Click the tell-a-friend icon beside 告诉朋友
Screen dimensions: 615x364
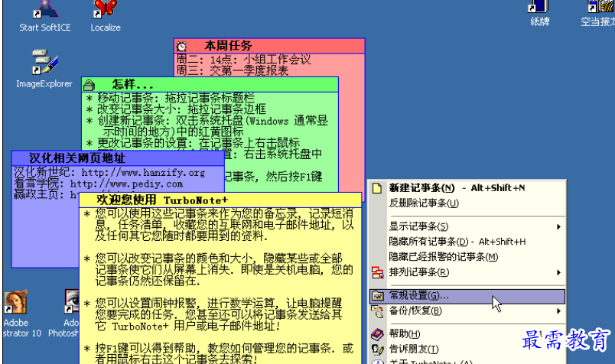[x=377, y=349]
